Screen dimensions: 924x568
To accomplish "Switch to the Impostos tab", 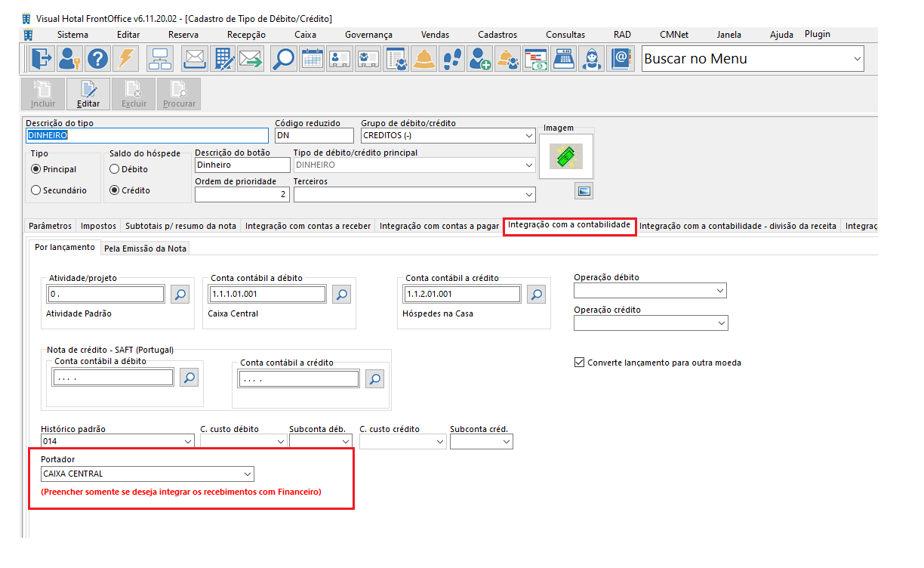I will tap(98, 226).
